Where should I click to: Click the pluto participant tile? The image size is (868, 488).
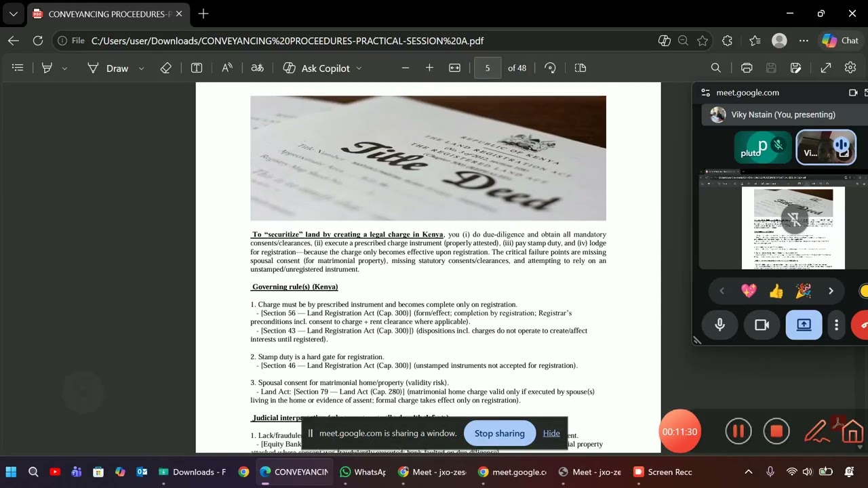[763, 147]
